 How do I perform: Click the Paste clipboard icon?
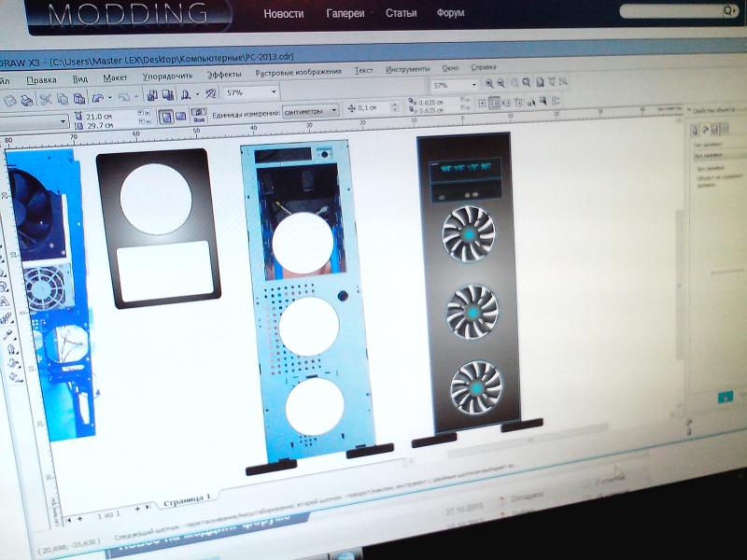[79, 98]
